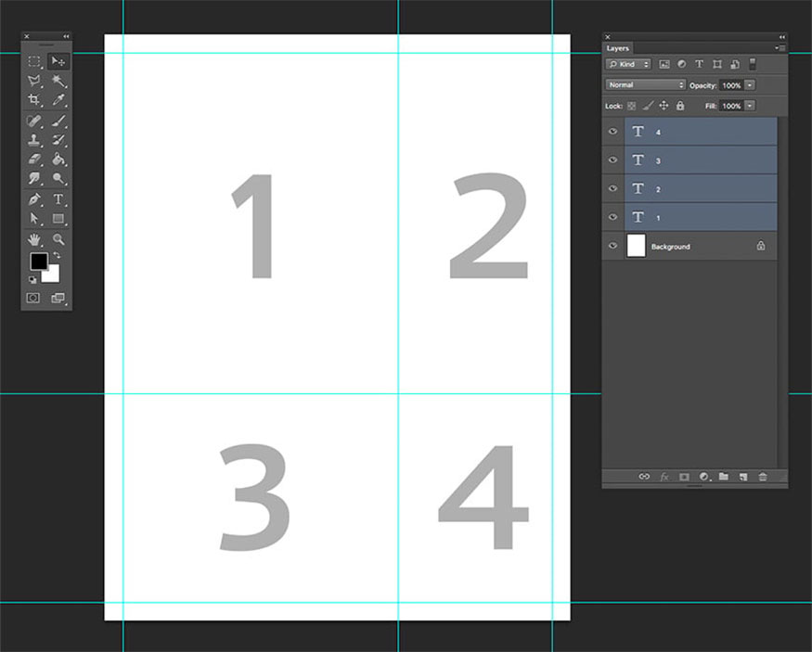Select the Dodge tool
The image size is (812, 652).
click(58, 178)
